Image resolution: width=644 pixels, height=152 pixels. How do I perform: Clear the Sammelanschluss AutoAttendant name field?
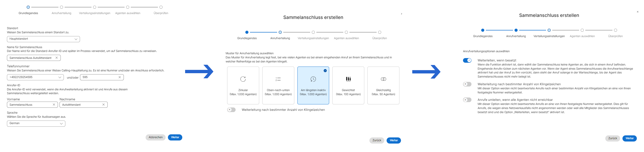click(57, 58)
